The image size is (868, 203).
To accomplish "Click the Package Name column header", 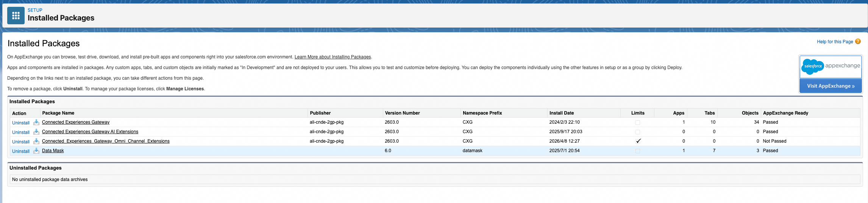I will [x=58, y=113].
